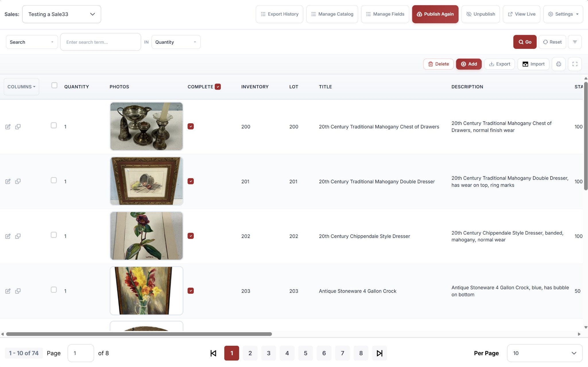Duplicate the row for lot 200
The width and height of the screenshot is (588, 367).
point(18,127)
